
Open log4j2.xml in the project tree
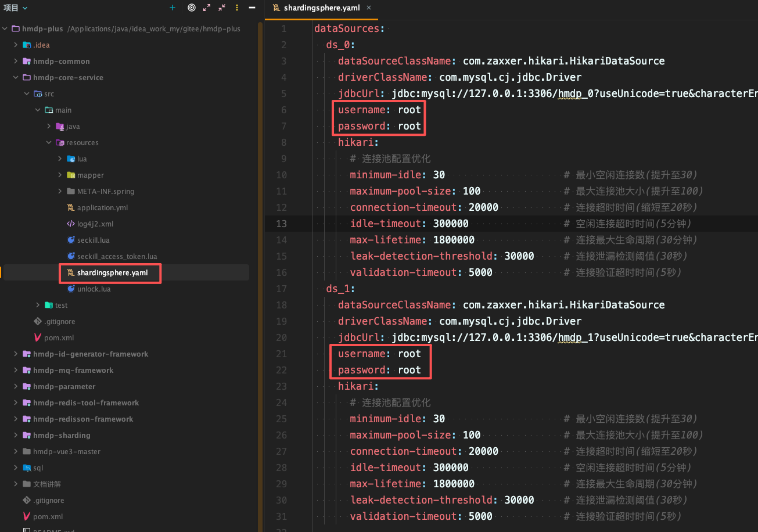click(x=95, y=224)
